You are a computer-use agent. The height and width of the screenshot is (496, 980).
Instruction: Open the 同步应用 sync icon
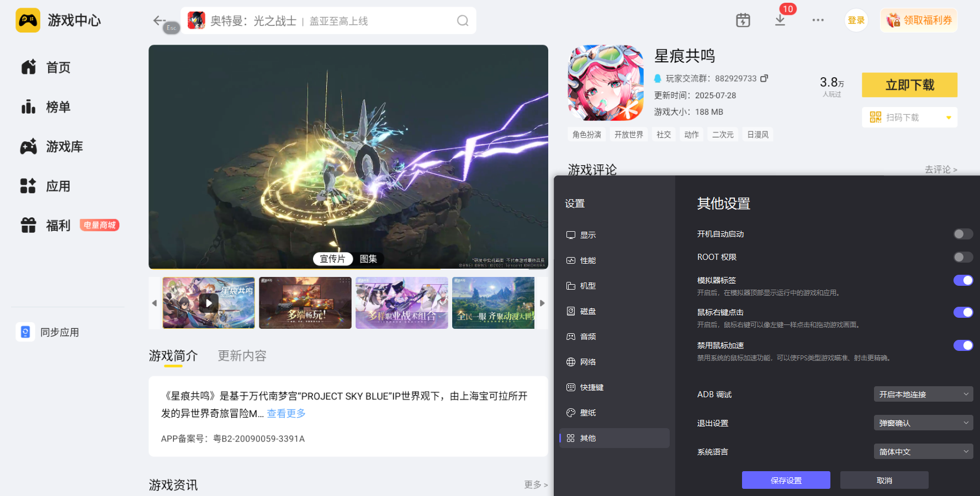(x=25, y=332)
